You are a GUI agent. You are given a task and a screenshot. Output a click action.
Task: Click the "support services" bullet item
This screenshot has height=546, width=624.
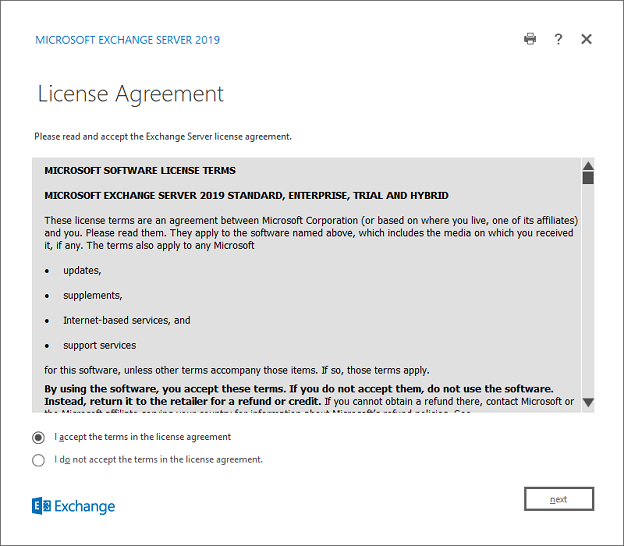tap(98, 345)
